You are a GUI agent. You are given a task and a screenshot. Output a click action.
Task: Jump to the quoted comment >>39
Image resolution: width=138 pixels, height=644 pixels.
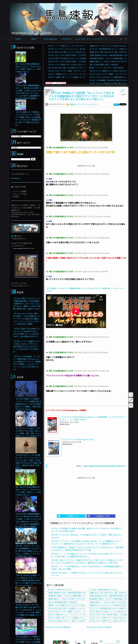[x=49, y=221]
